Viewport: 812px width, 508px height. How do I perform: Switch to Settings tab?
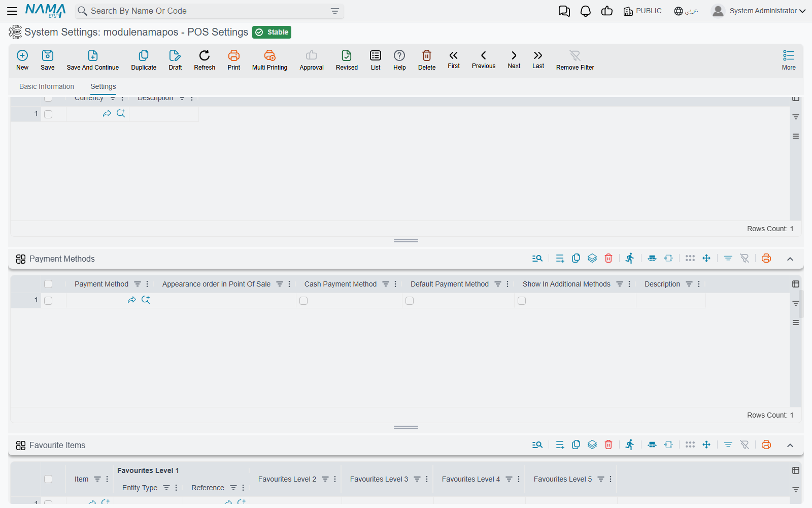(x=103, y=86)
